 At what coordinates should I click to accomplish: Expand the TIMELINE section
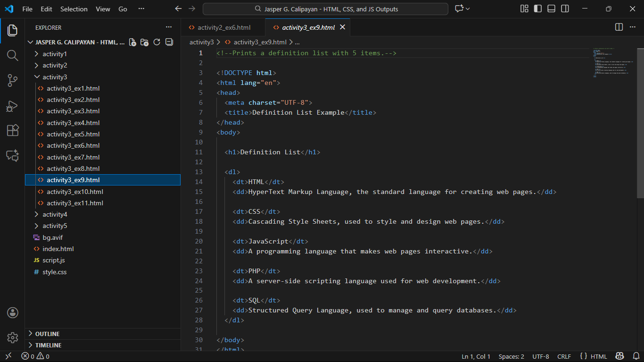(48, 345)
